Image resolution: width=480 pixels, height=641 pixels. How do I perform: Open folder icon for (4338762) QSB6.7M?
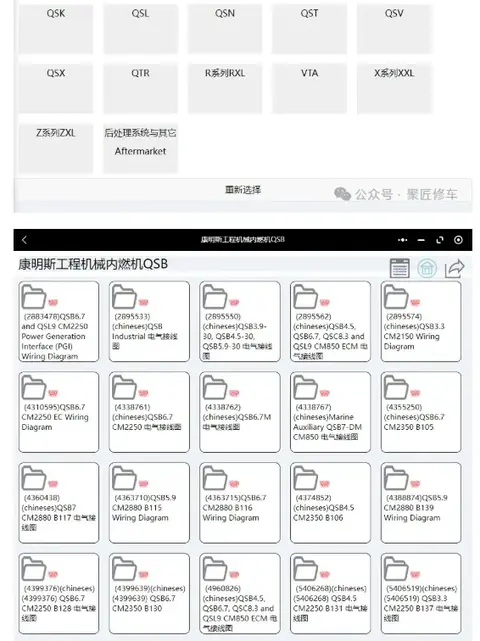point(215,388)
